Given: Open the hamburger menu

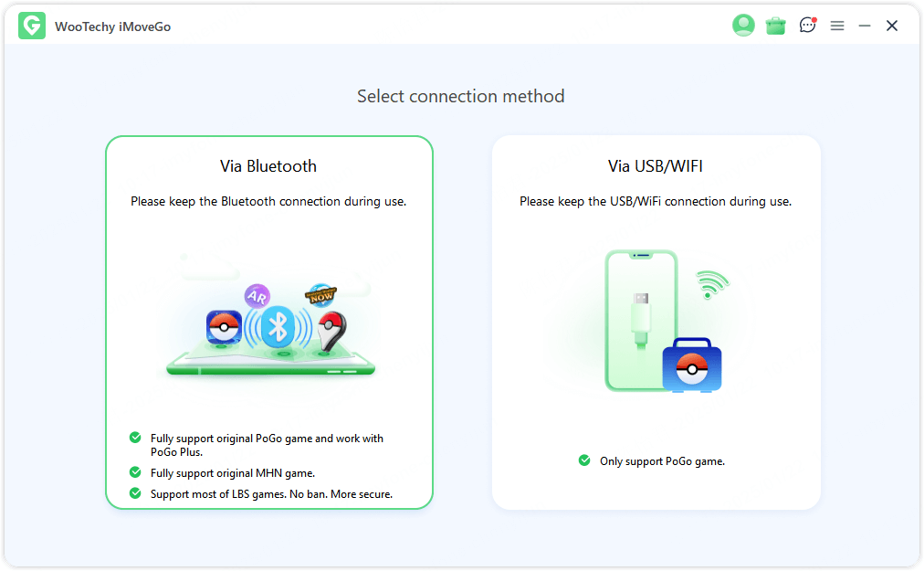Looking at the screenshot, I should pyautogui.click(x=837, y=26).
